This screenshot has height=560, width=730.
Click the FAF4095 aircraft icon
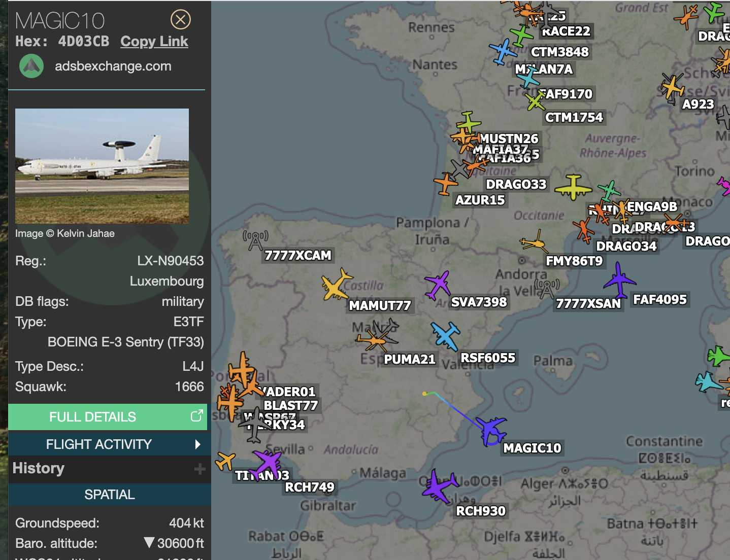pos(619,281)
